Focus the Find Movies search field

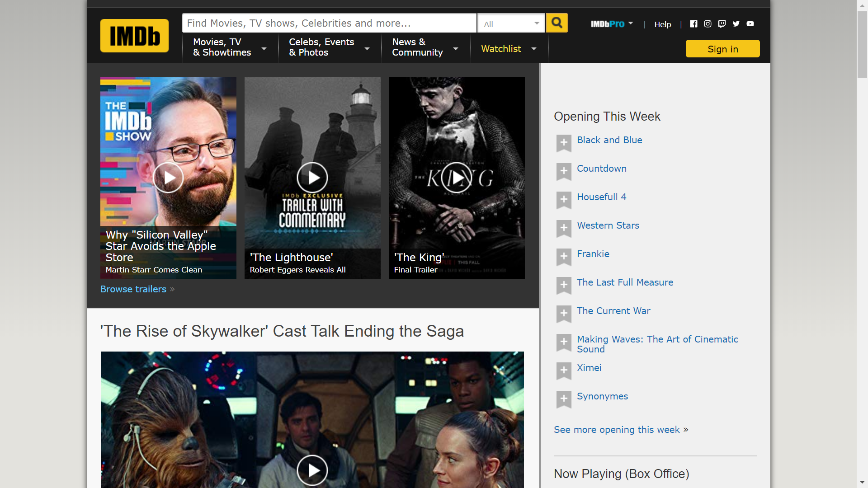tap(329, 23)
